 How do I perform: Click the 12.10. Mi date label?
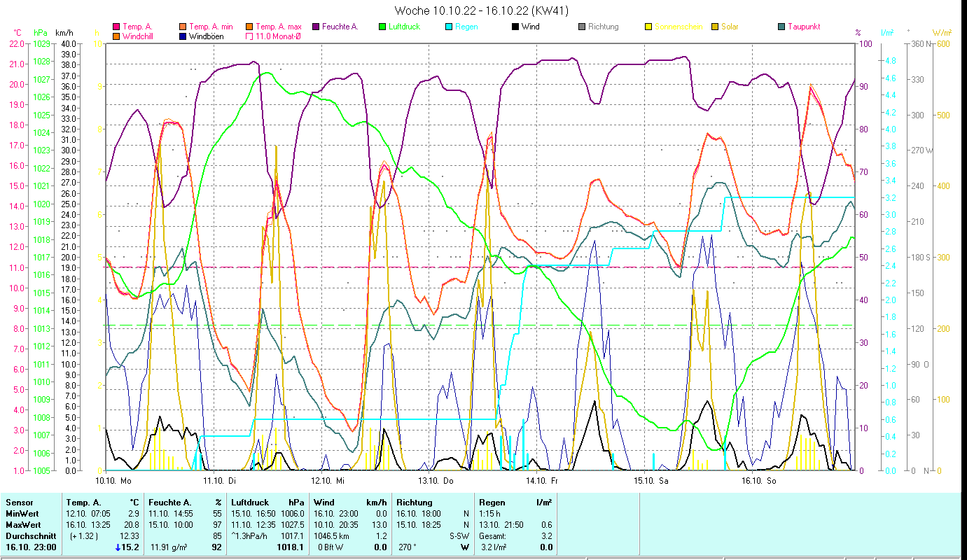point(327,481)
